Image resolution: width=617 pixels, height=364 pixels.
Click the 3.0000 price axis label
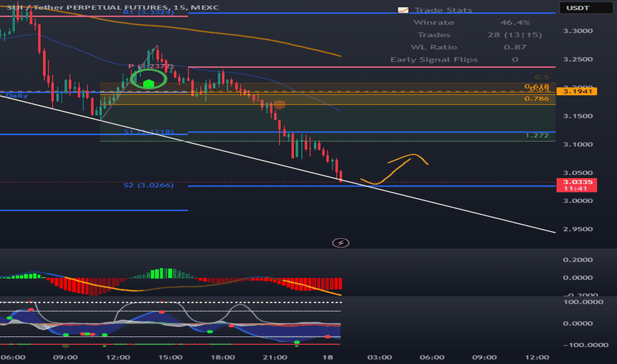coord(578,201)
